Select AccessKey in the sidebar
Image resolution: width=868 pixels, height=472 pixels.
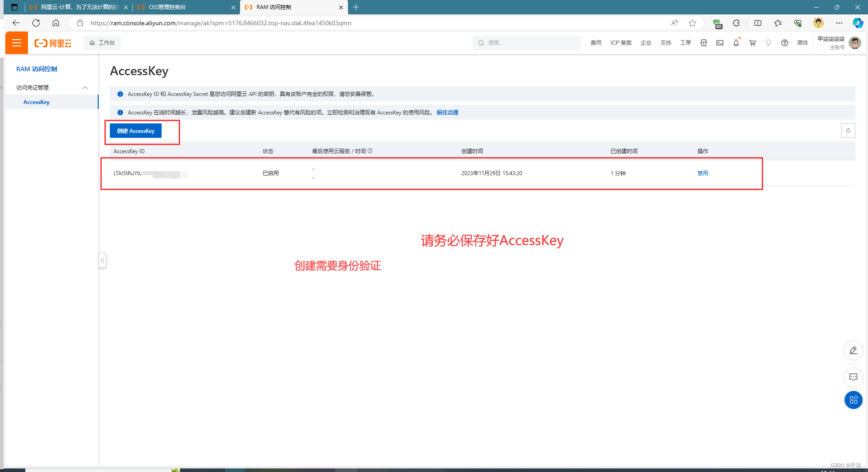pos(36,102)
